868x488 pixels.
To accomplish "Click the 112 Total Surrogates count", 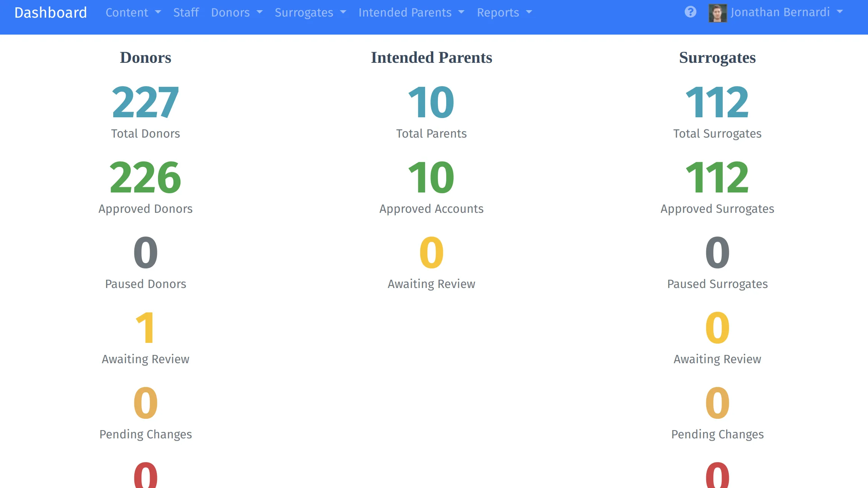I will pyautogui.click(x=717, y=102).
